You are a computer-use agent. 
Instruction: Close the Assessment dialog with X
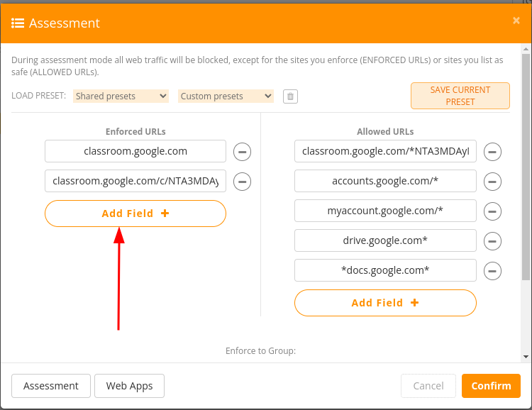click(516, 21)
